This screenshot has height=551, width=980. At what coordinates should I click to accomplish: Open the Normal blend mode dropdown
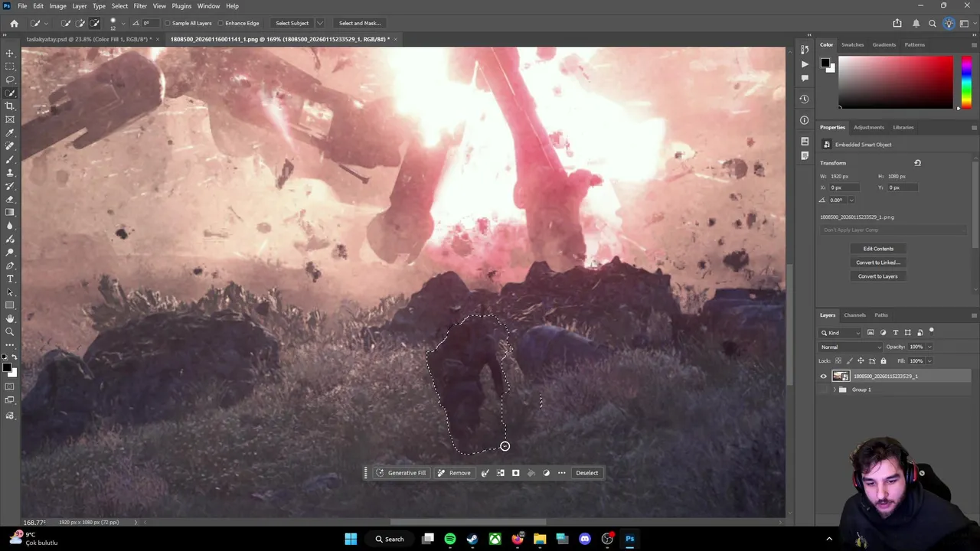point(851,347)
